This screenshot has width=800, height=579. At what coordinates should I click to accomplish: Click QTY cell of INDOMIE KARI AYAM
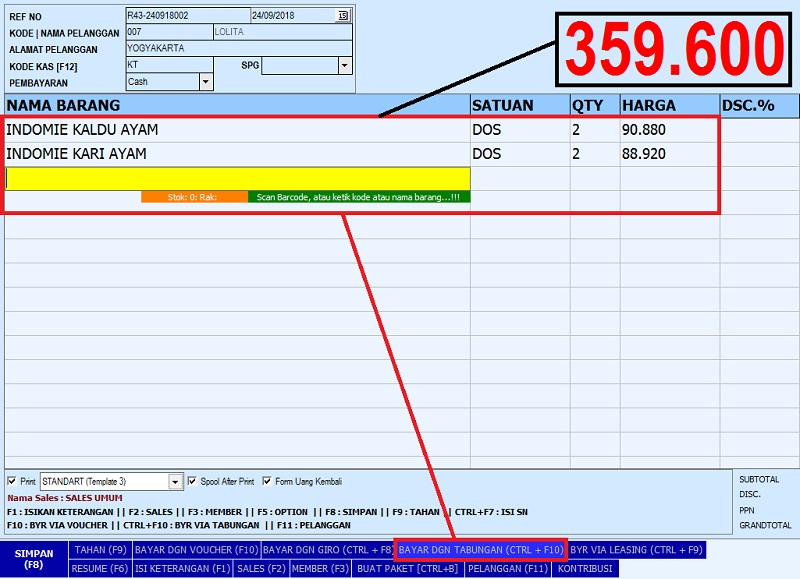[595, 154]
